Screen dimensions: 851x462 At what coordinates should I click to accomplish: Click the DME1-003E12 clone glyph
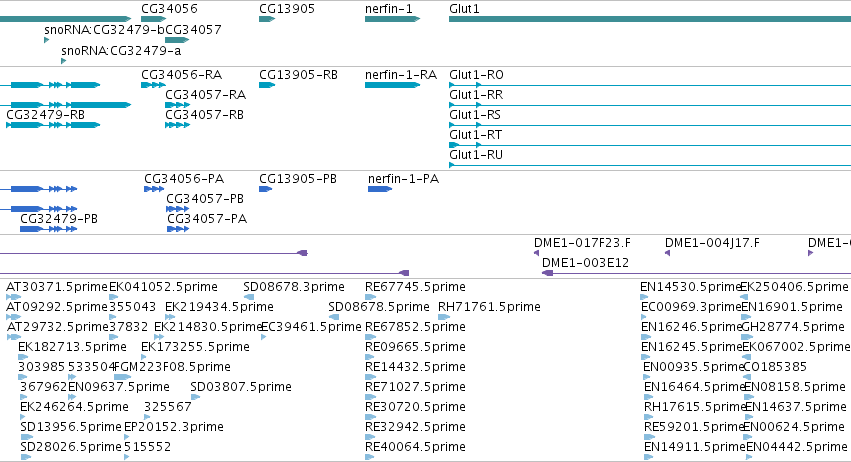pos(696,273)
